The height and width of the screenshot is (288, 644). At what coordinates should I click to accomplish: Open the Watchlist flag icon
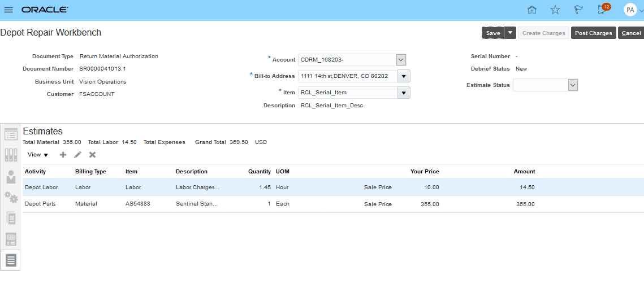coord(579,10)
